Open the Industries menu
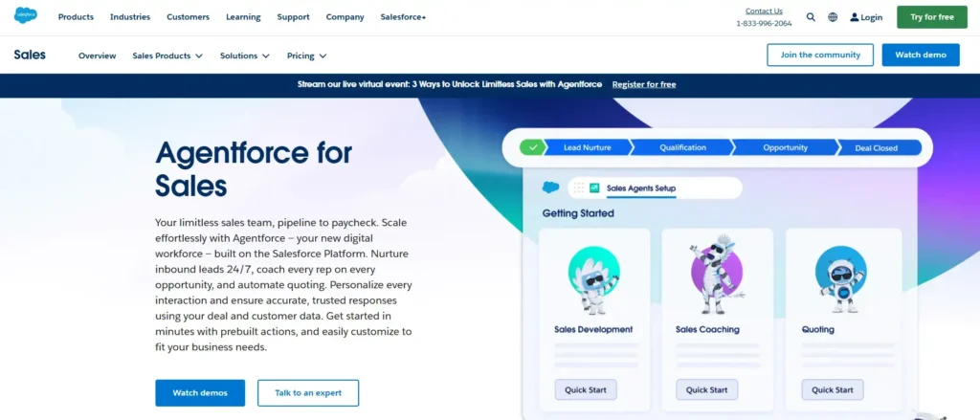980x420 pixels. pyautogui.click(x=130, y=17)
